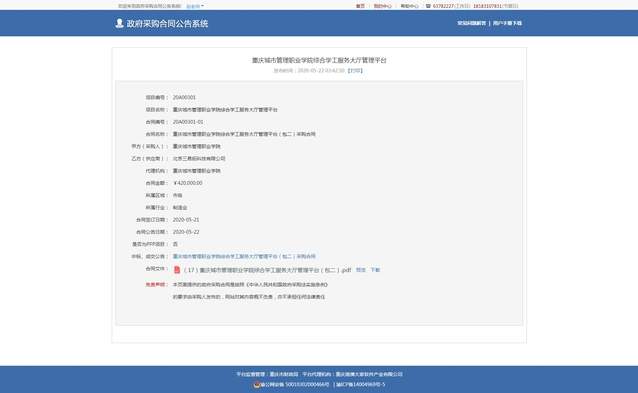
Task: Click 下载 to download the contract PDF
Action: 375,270
